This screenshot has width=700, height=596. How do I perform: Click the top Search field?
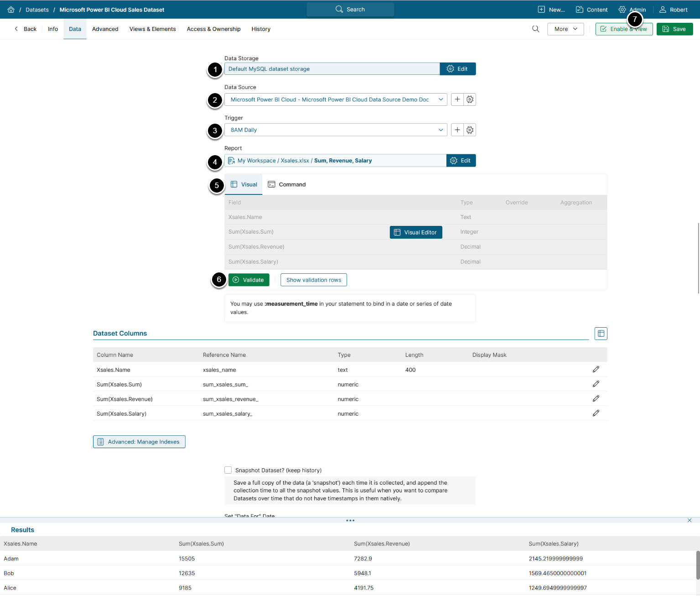click(350, 10)
